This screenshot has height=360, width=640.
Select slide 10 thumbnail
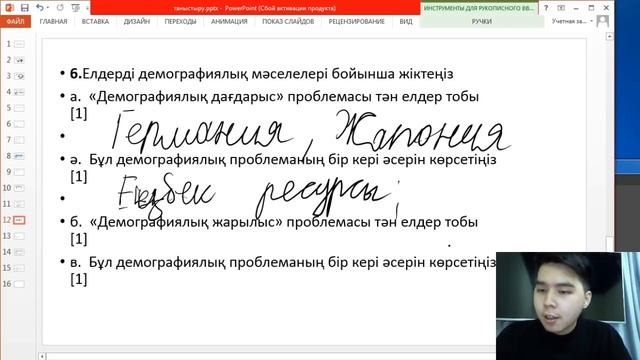click(19, 188)
